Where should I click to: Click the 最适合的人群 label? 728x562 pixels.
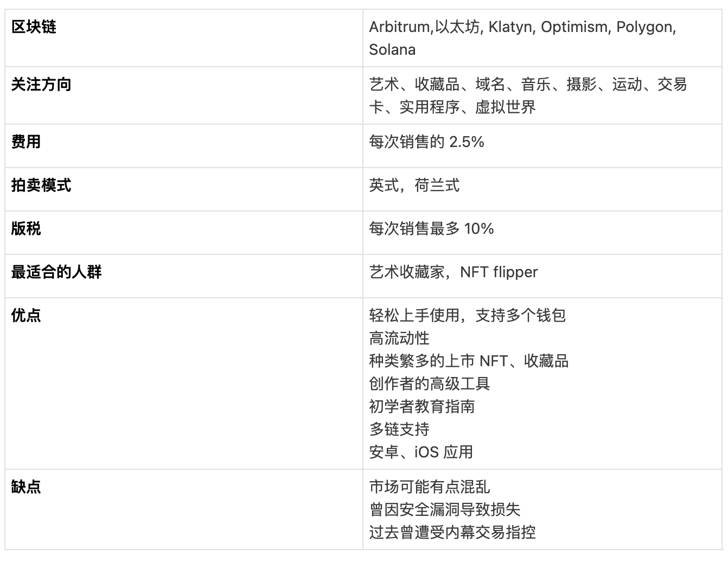tap(56, 272)
